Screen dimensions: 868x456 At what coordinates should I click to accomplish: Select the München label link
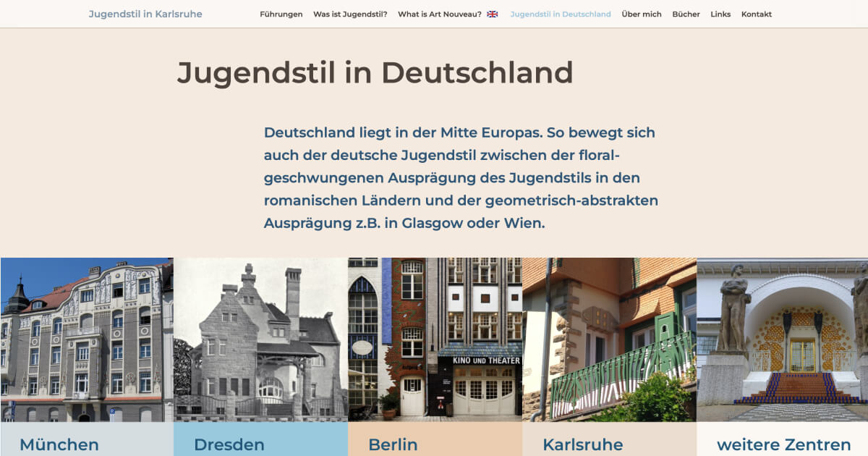click(x=59, y=444)
